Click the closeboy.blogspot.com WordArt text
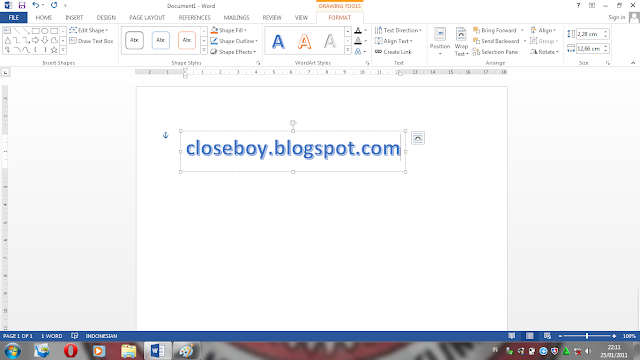The width and height of the screenshot is (640, 360). [293, 148]
